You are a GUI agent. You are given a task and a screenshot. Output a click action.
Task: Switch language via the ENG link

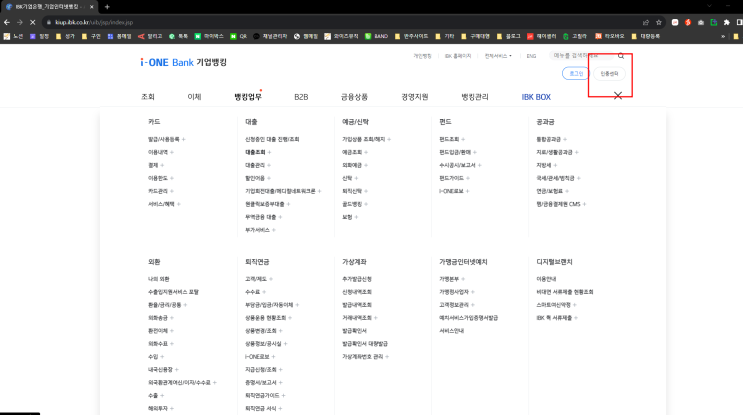click(x=531, y=56)
